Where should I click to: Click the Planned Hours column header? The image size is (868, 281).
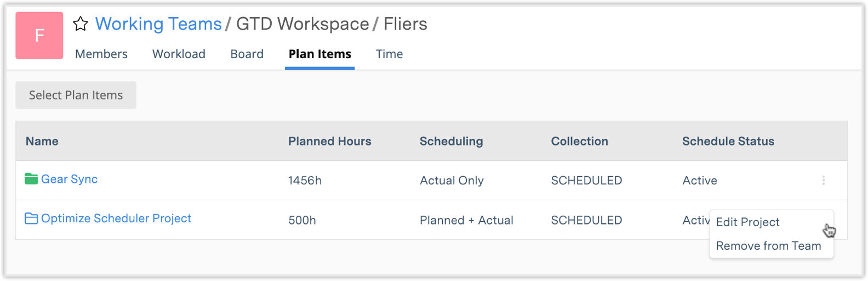[x=329, y=142]
